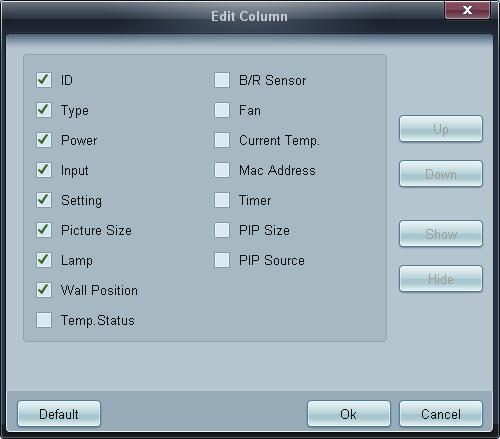Toggle the Power column checkbox
The width and height of the screenshot is (500, 439).
[44, 140]
